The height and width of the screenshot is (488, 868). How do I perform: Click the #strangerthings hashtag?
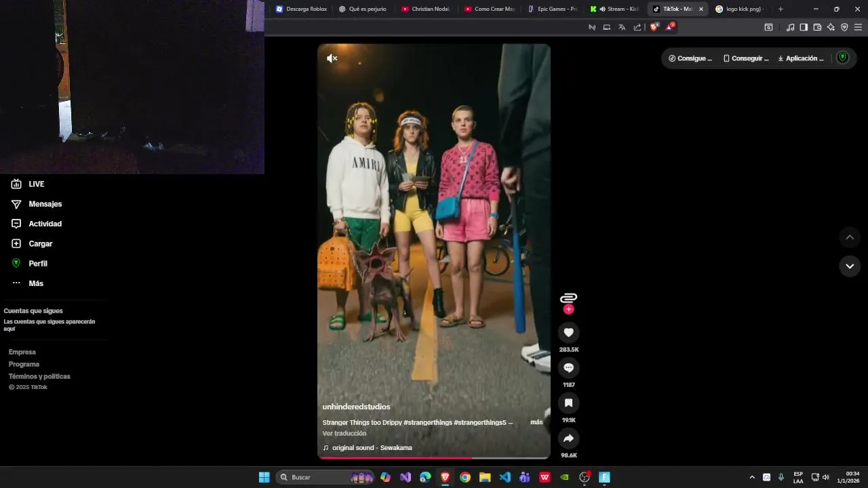427,422
